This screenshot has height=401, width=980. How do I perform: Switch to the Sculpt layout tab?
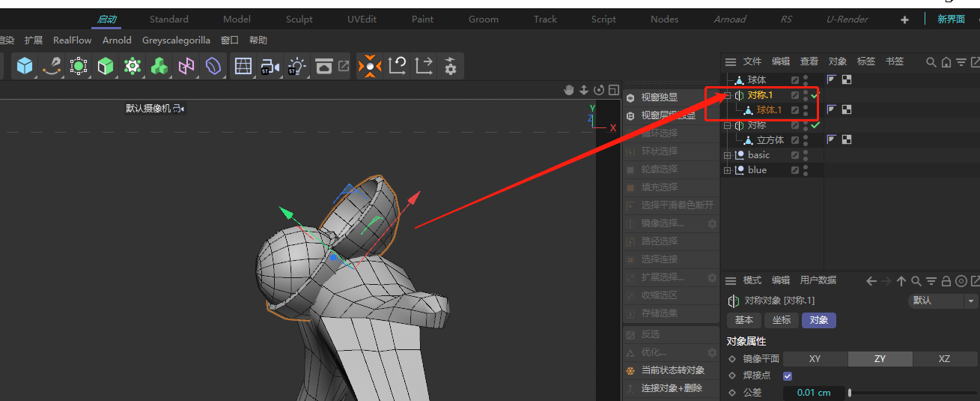pos(300,19)
